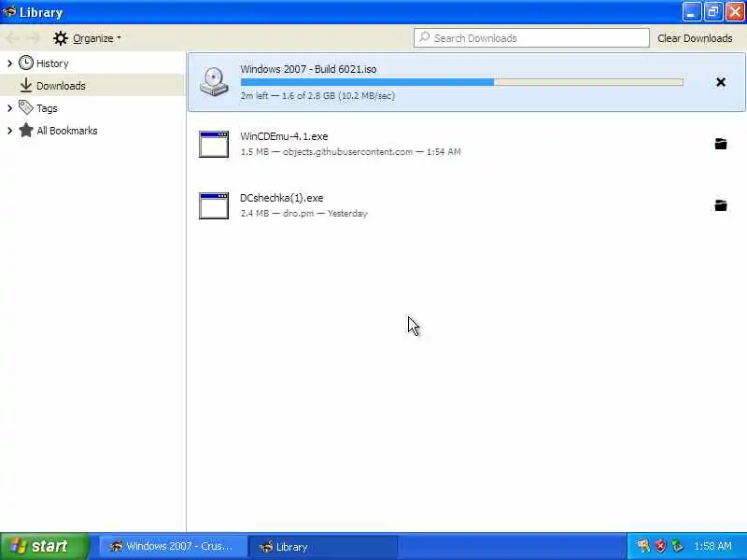Click '1.5 MB — objects.githubusercontent.com' details
The width and height of the screenshot is (747, 560).
[x=351, y=151]
